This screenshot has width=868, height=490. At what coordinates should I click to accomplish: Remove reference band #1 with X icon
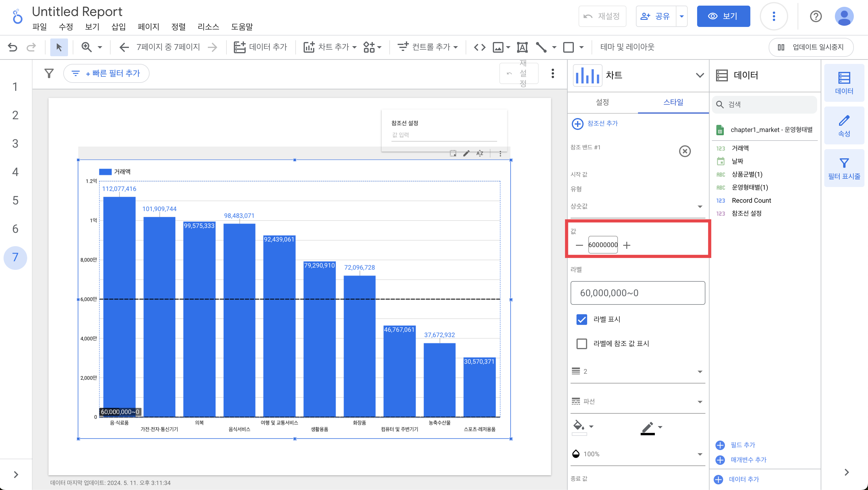pos(684,151)
